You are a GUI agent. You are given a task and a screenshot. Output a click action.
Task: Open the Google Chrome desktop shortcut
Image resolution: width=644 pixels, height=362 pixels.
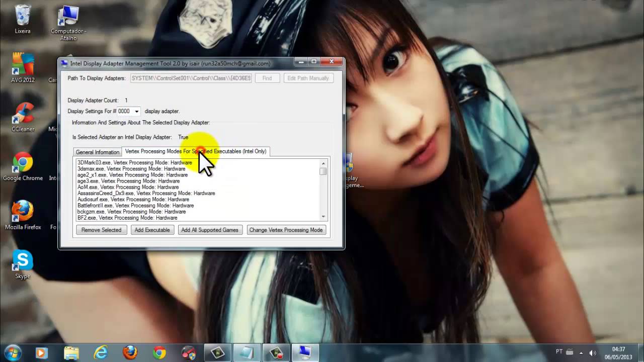click(23, 166)
